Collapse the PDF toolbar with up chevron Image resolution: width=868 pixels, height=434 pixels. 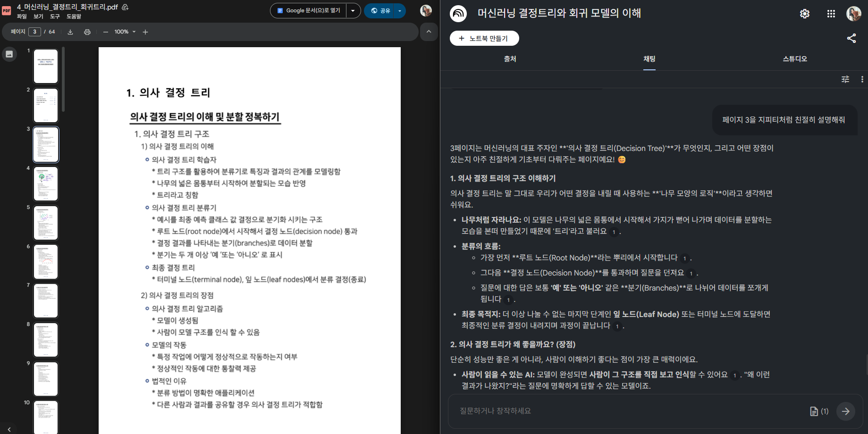click(x=429, y=32)
